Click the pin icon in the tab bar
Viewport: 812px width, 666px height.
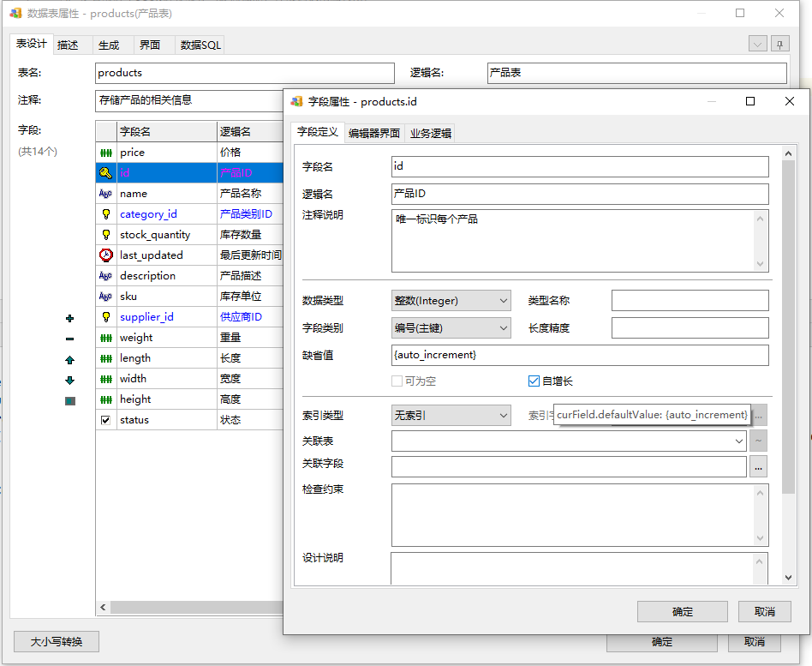click(779, 44)
